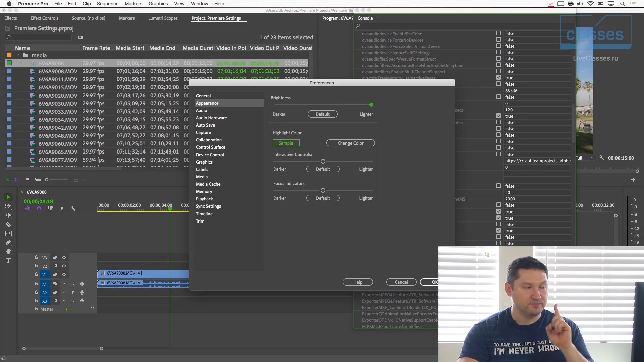Open timeline display settings wrench

point(73,208)
